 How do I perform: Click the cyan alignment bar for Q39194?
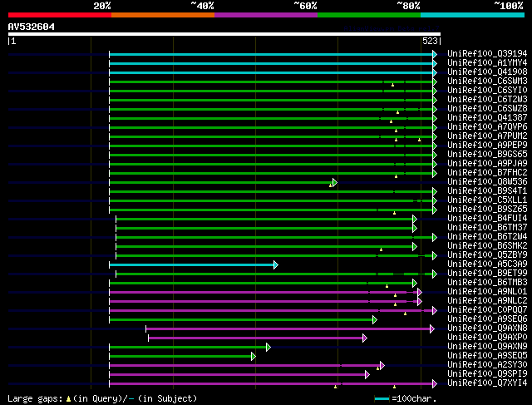click(x=271, y=54)
